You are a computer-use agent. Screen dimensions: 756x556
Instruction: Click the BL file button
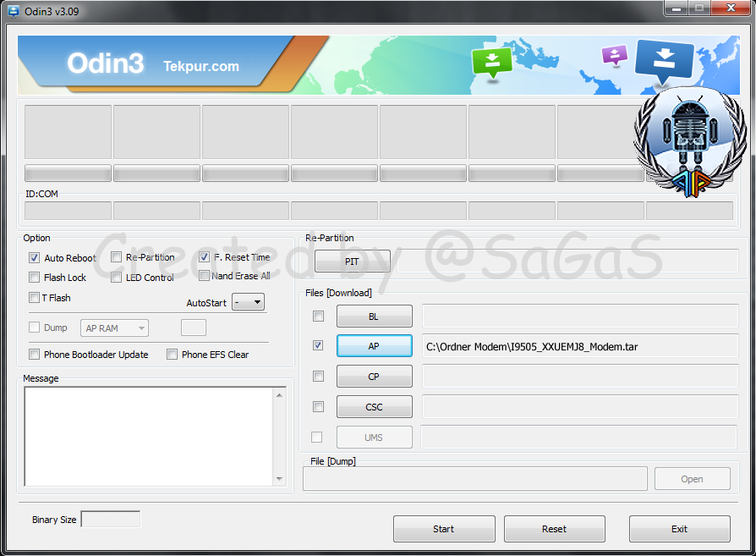click(374, 317)
